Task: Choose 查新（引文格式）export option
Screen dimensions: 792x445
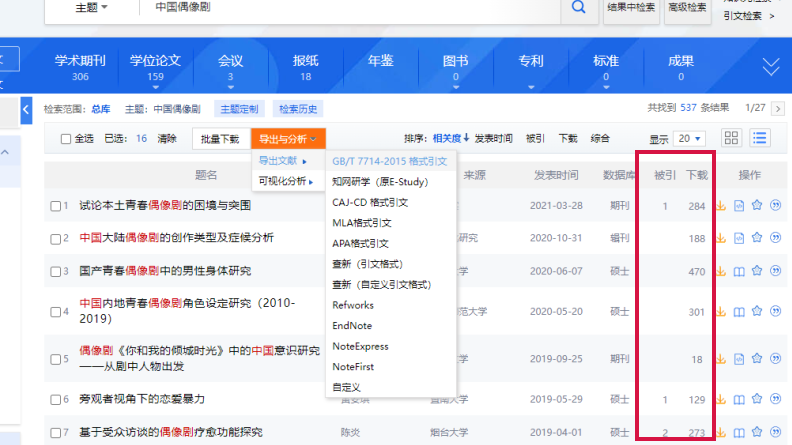Action: pyautogui.click(x=367, y=264)
